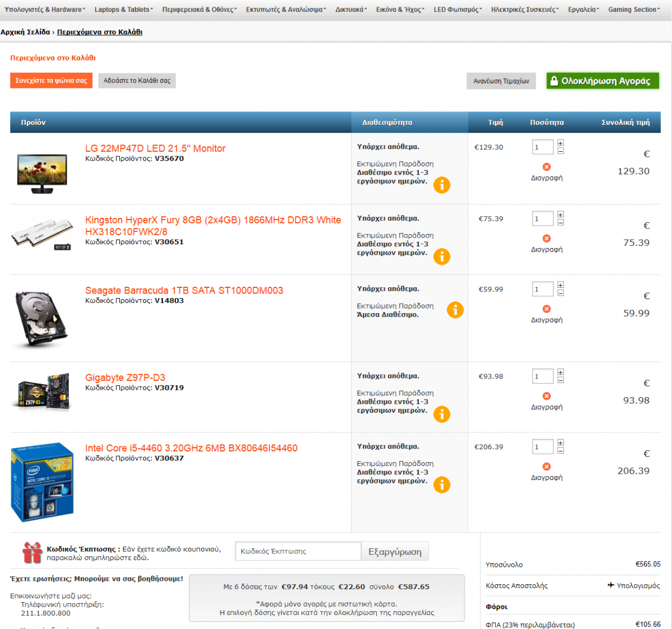Viewport: 672px width, 629px height.
Task: Click the Intel Core i5 box thumbnail
Action: click(x=43, y=482)
